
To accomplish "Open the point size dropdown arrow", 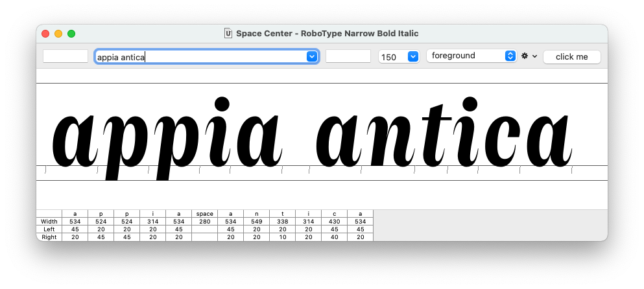I will (413, 57).
